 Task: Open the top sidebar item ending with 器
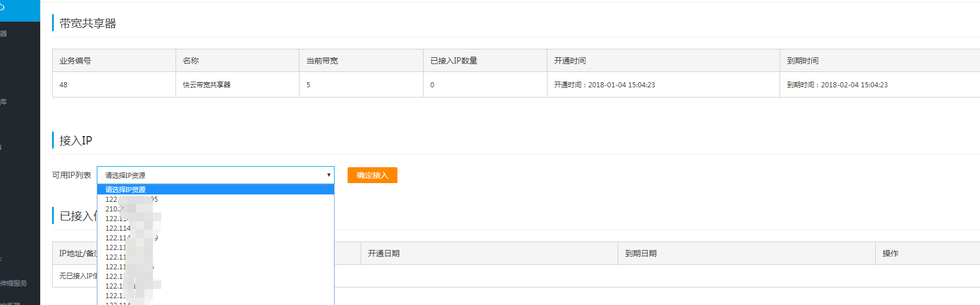pyautogui.click(x=3, y=34)
